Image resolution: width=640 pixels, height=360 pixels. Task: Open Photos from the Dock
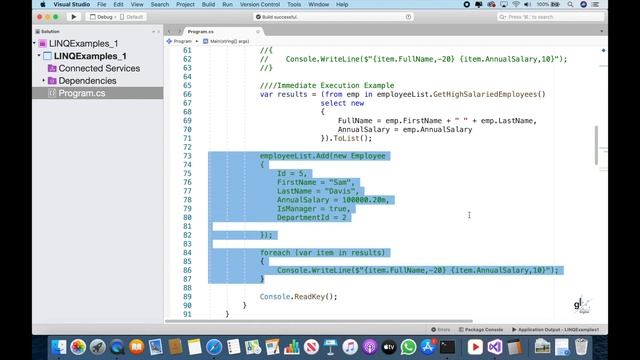click(78, 347)
